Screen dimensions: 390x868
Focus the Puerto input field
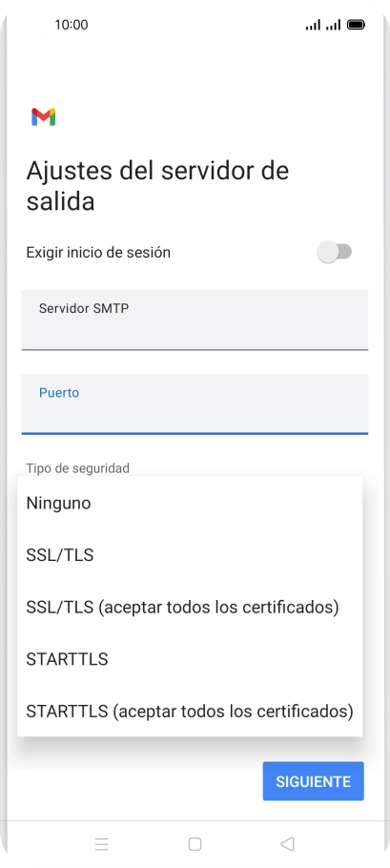195,404
